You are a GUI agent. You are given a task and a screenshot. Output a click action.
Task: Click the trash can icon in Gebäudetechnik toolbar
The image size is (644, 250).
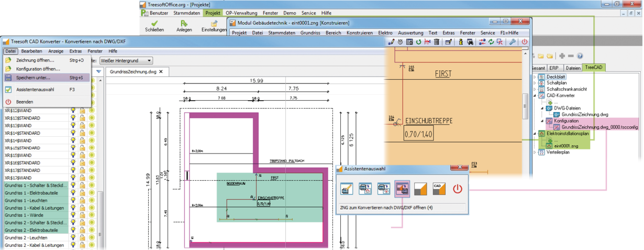(x=437, y=42)
